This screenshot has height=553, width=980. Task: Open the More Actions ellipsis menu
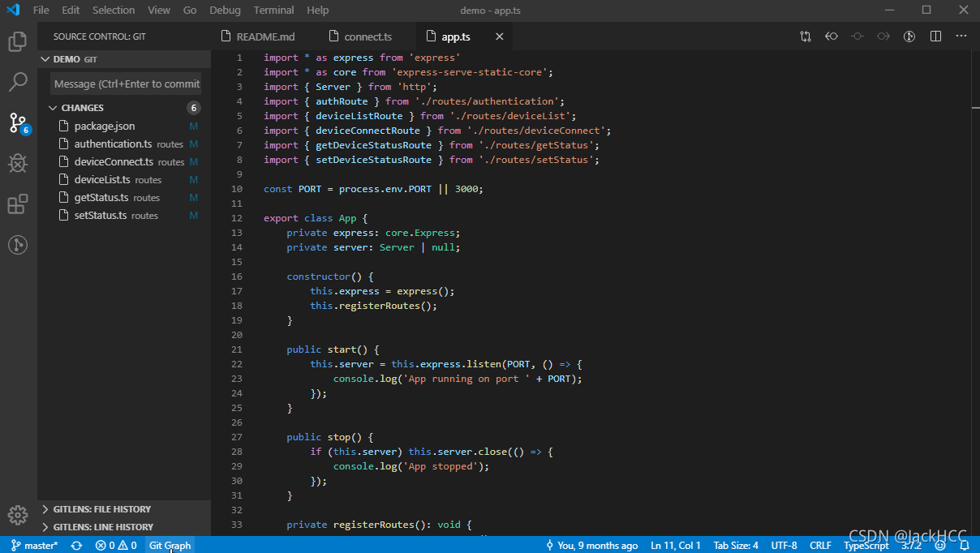coord(961,36)
